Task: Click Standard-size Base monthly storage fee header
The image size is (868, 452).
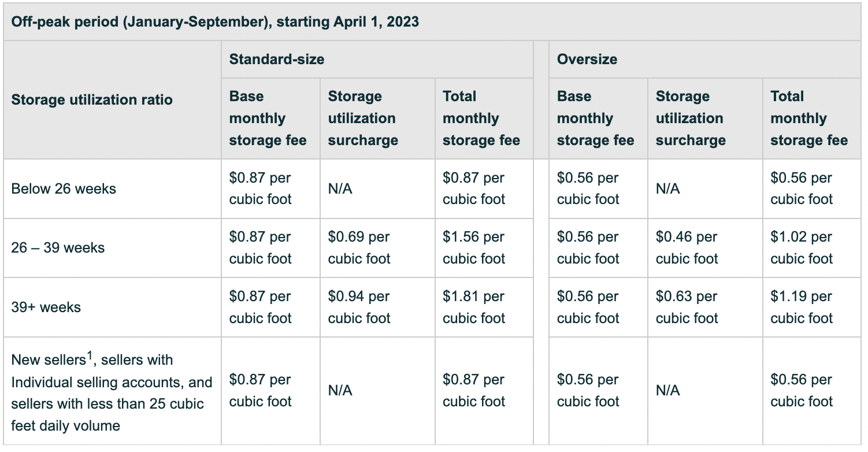Action: 268,118
